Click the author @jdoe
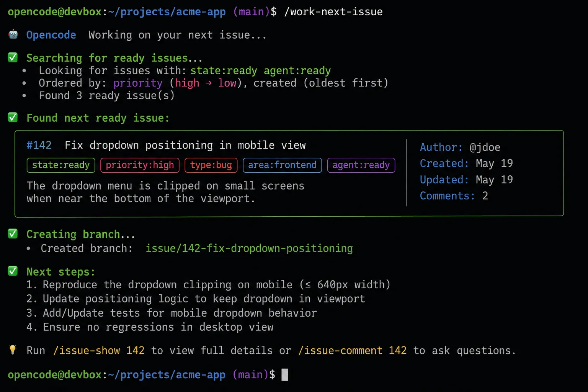The image size is (588, 392). pos(485,147)
